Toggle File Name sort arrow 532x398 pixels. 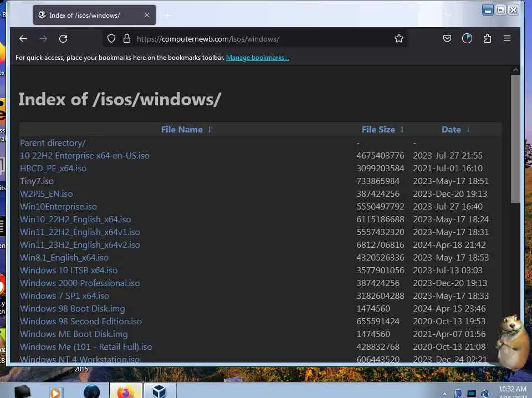[209, 129]
